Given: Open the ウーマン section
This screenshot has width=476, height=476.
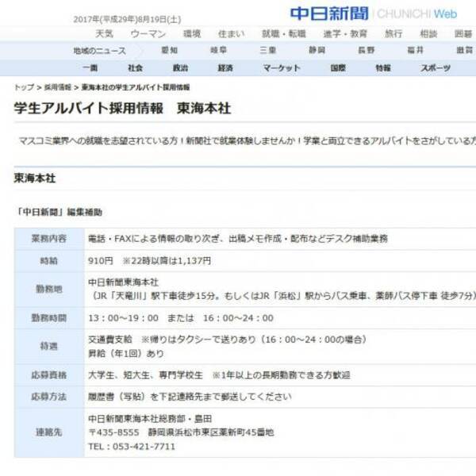Looking at the screenshot, I should tap(148, 34).
